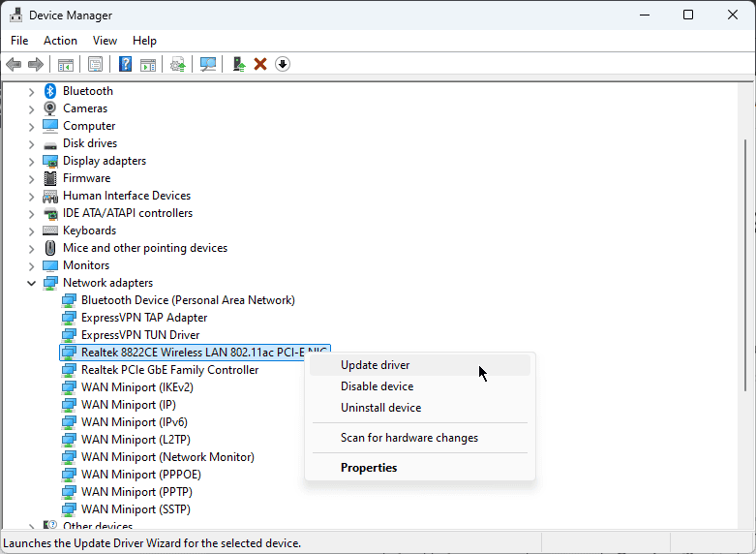Click the red X Uninstall device icon
Screen dimensions: 756x554
(x=260, y=64)
